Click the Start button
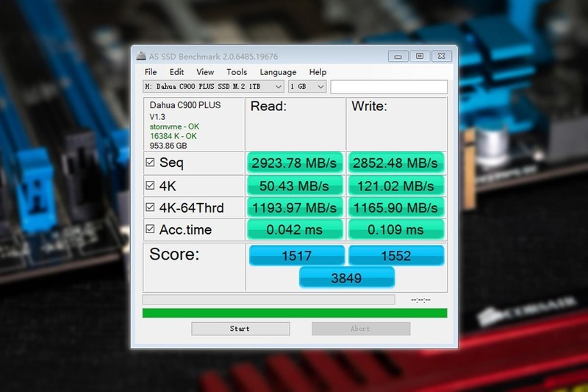 point(240,329)
